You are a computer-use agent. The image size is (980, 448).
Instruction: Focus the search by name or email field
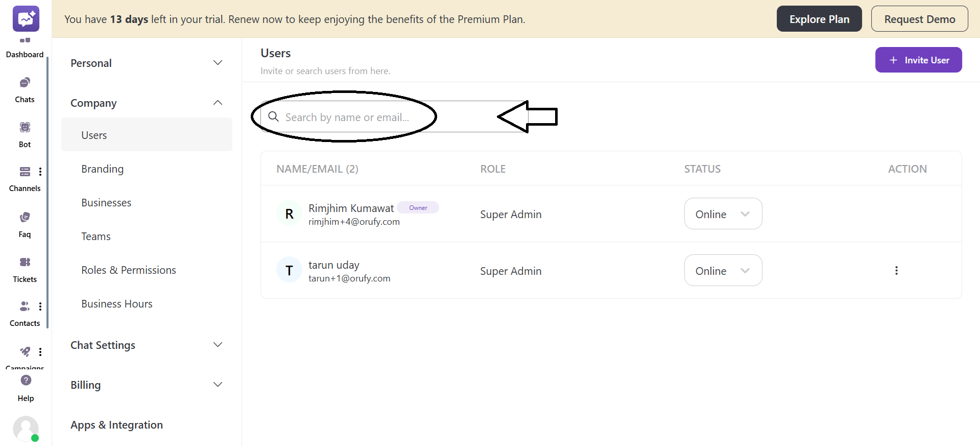pyautogui.click(x=394, y=117)
